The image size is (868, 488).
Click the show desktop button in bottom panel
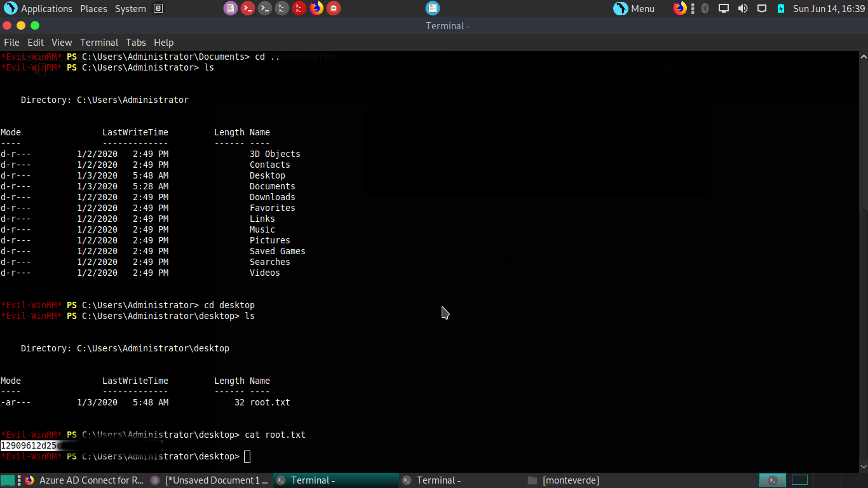point(8,480)
